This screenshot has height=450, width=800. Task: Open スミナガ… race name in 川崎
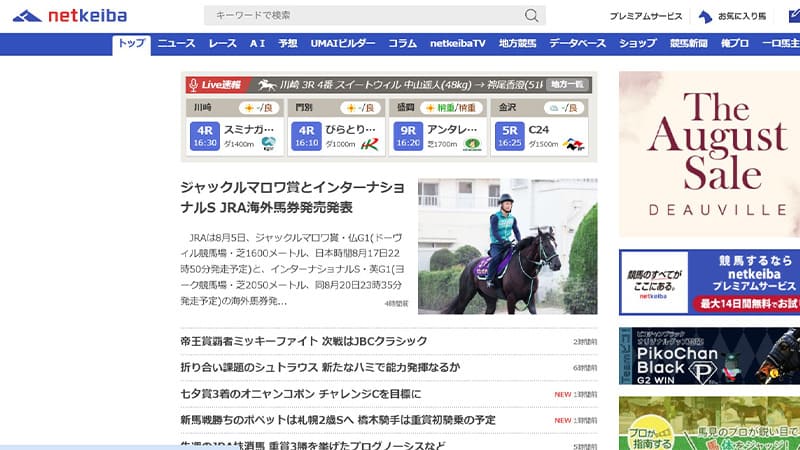(249, 130)
